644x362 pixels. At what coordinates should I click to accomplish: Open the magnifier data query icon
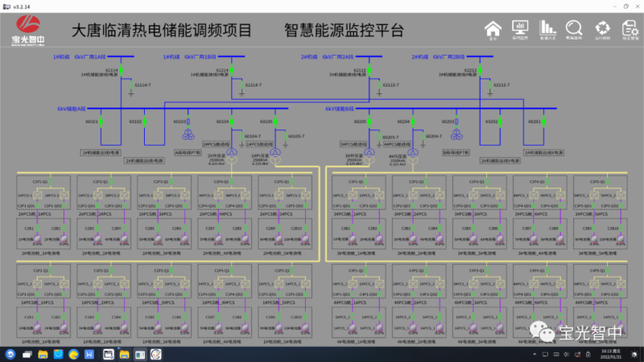click(x=574, y=30)
